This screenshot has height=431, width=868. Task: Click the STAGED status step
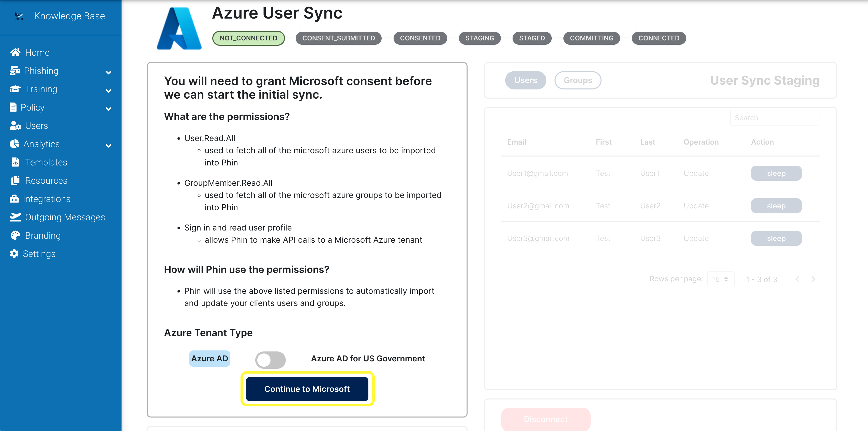(532, 38)
